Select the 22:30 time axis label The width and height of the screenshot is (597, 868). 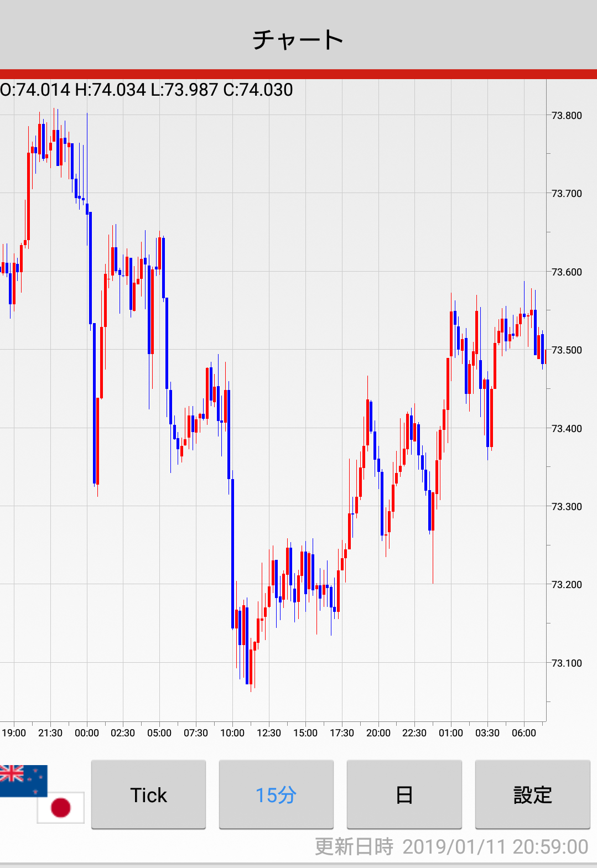[x=414, y=733]
